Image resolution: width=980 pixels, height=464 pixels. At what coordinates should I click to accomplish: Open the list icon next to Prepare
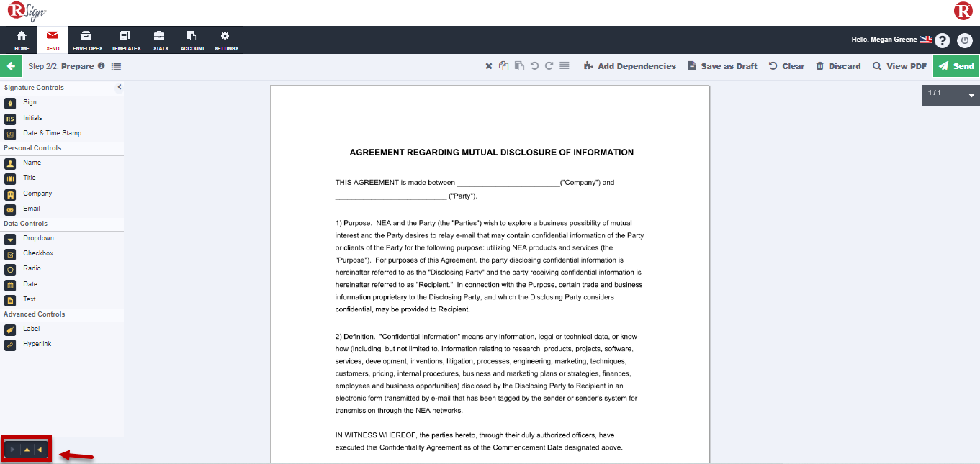click(x=117, y=66)
